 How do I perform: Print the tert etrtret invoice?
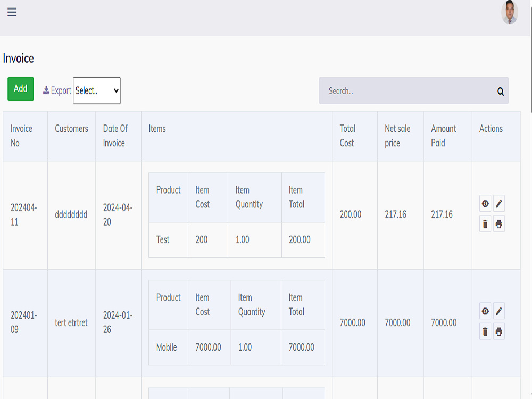tap(498, 331)
